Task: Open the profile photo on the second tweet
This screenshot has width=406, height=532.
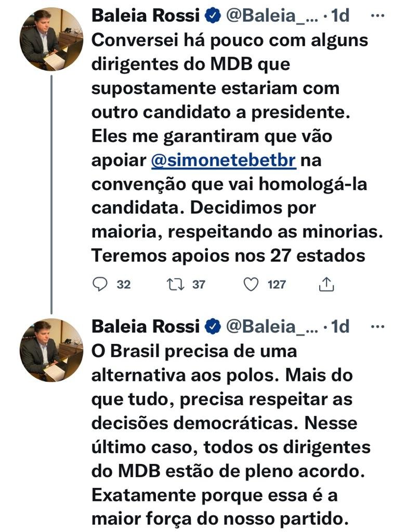Action: click(x=51, y=350)
